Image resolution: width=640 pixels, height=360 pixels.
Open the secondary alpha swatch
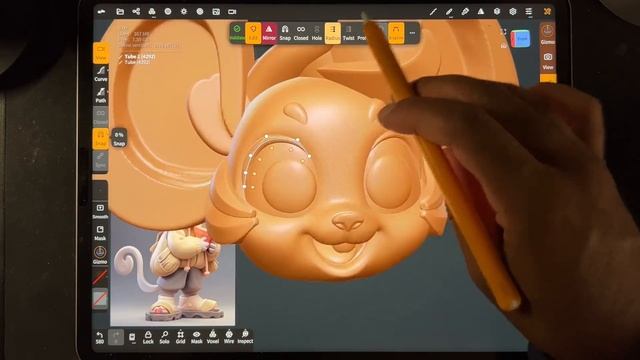coord(100,299)
